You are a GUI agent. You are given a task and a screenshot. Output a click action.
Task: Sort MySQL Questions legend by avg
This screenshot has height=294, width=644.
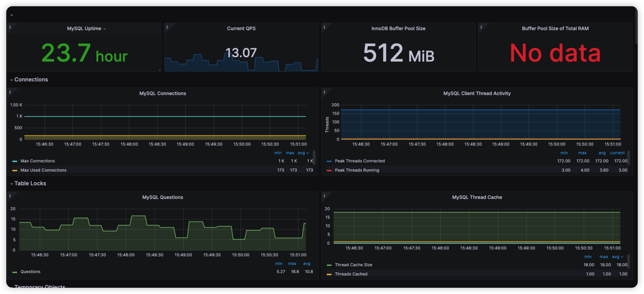pyautogui.click(x=307, y=264)
